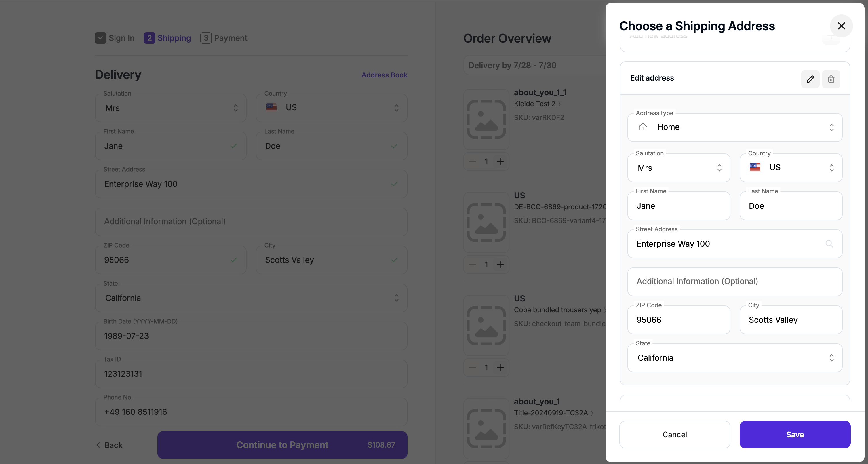Click the search icon in Street Address
The width and height of the screenshot is (868, 464).
(829, 244)
